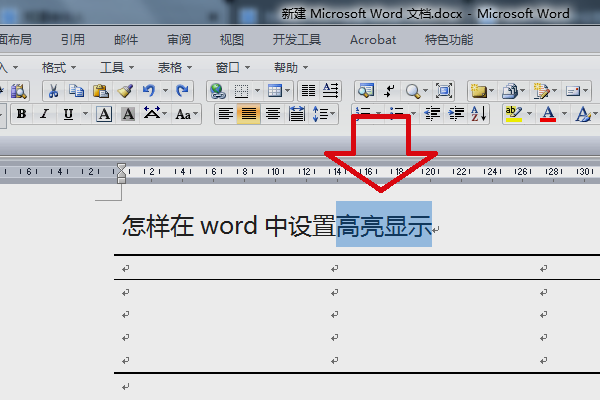Click the document with pencil icon
This screenshot has width=600, height=400.
click(x=541, y=91)
